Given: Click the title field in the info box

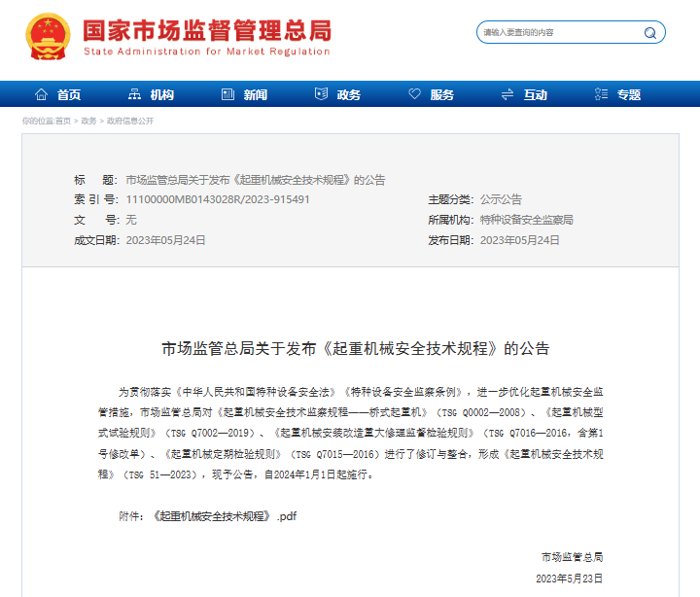Looking at the screenshot, I should 256,180.
